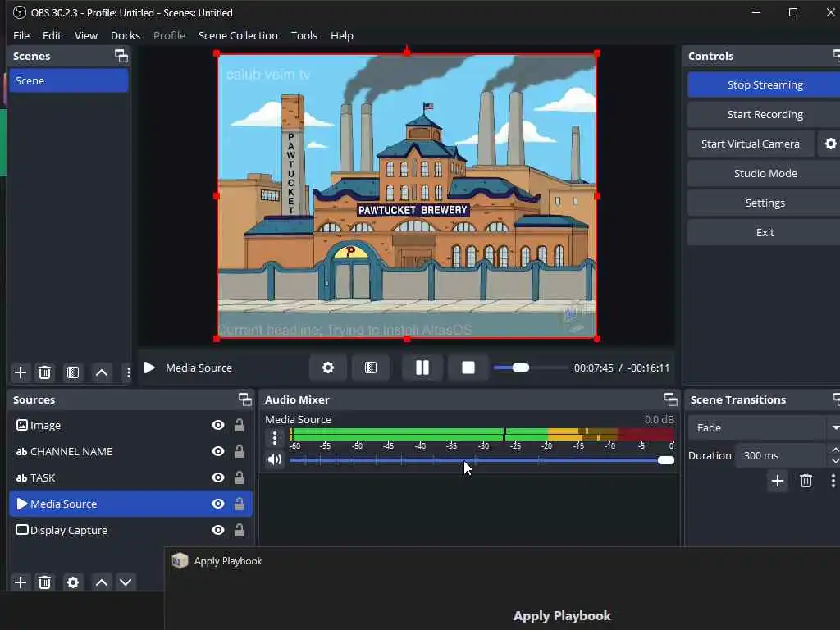This screenshot has width=840, height=630.
Task: Move source up in Sources list
Action: 102,582
